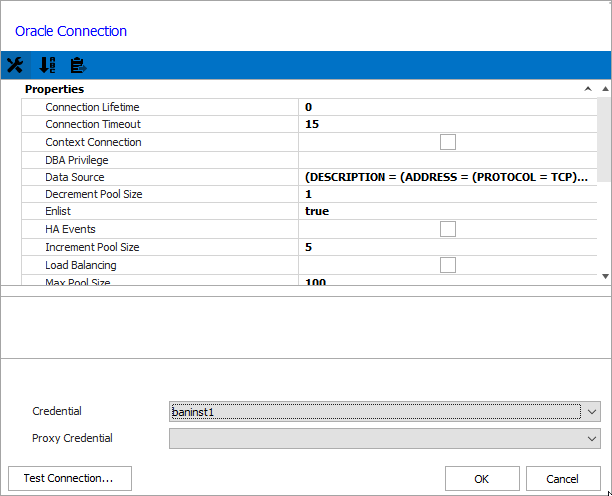Select the Connection Lifetime property row
The height and width of the screenshot is (496, 612).
pos(309,107)
